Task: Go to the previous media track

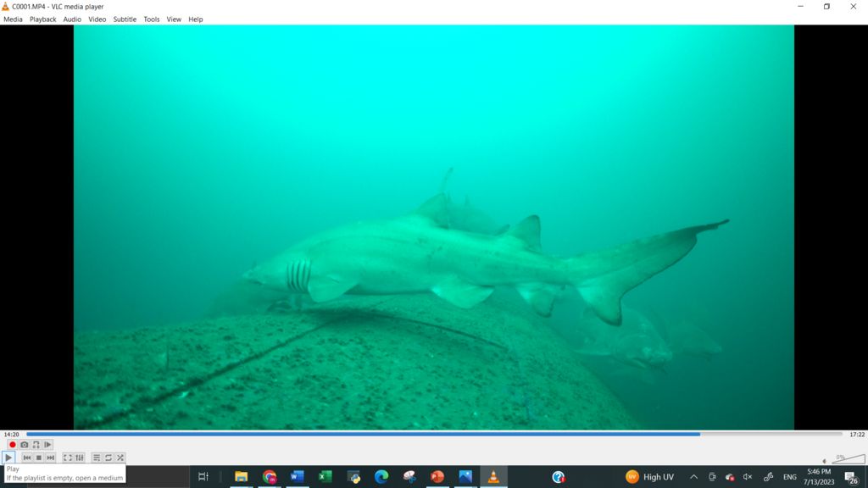Action: (x=27, y=457)
